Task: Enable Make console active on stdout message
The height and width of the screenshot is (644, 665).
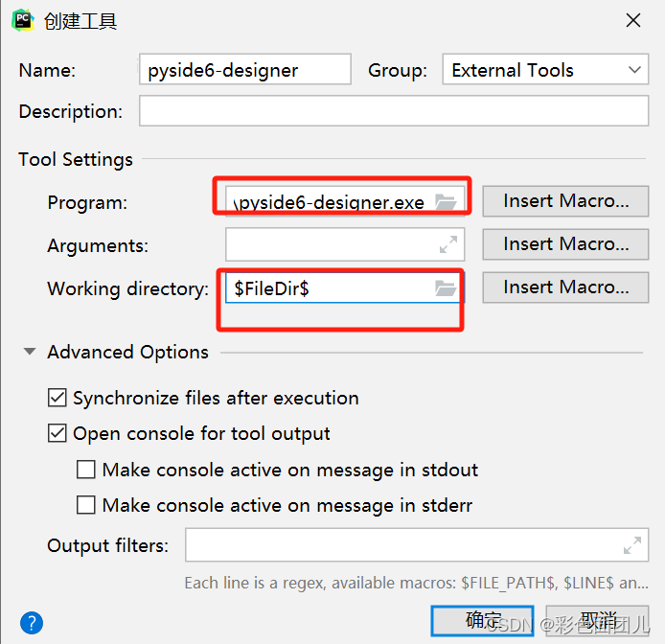Action: (85, 470)
